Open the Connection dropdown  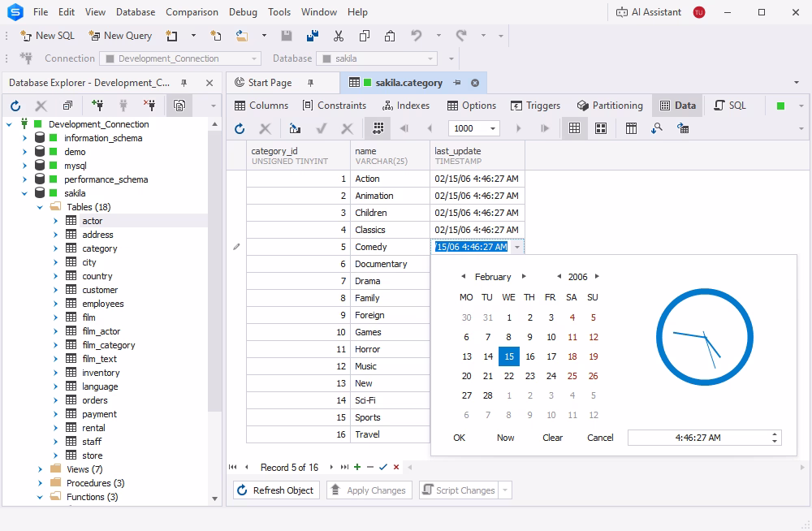[253, 58]
